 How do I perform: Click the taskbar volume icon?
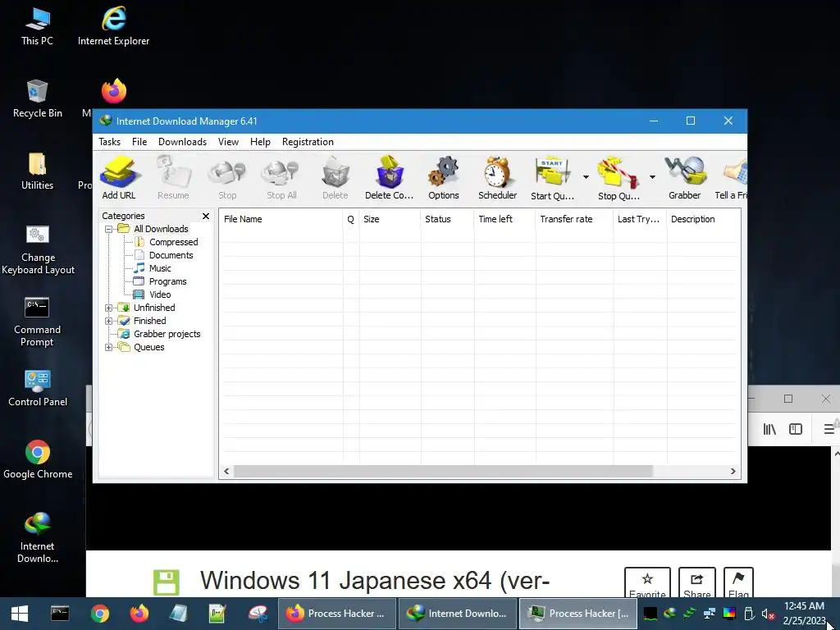[x=768, y=614]
